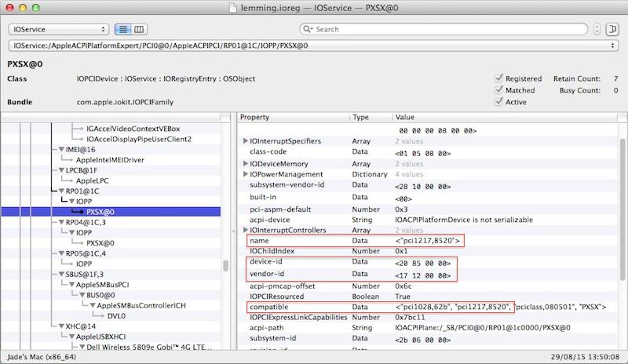Image resolution: width=628 pixels, height=364 pixels.
Task: Collapse the RP05@1C,4 node
Action: click(x=61, y=253)
